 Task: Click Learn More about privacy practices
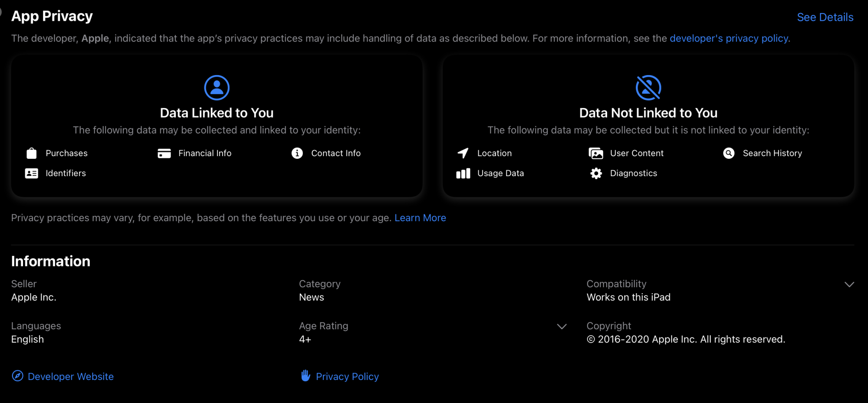point(420,218)
